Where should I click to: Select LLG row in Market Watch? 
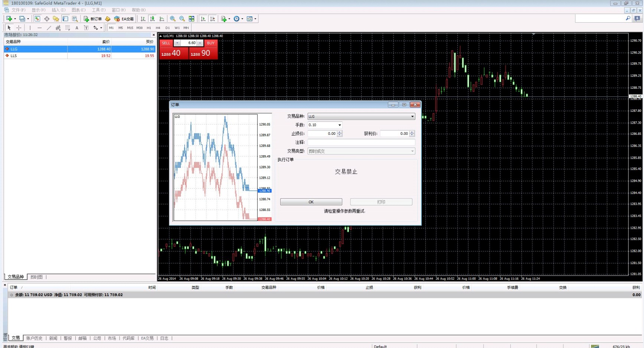tap(80, 49)
